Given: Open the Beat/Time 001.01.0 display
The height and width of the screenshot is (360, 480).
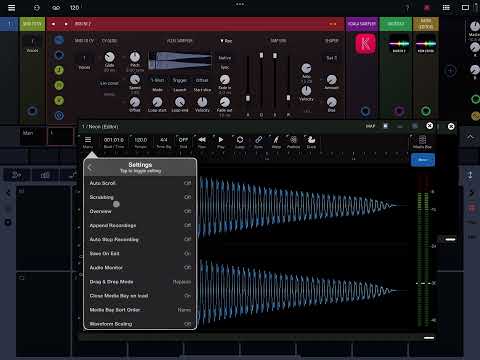Looking at the screenshot, I should 114,142.
